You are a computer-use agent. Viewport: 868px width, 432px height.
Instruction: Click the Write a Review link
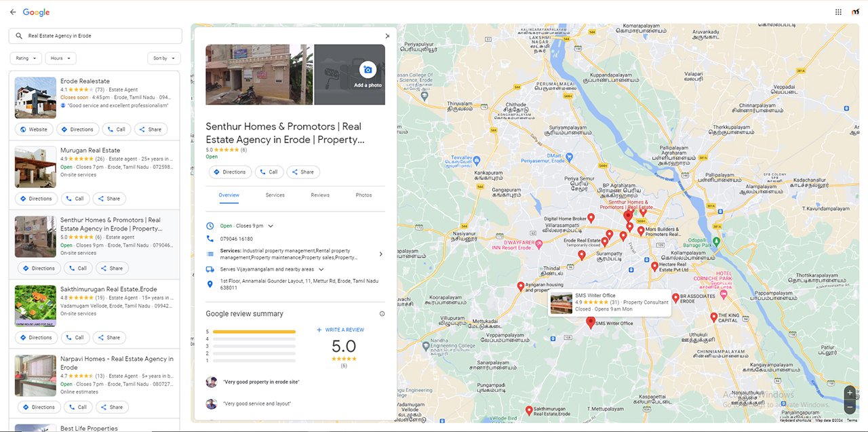click(340, 330)
